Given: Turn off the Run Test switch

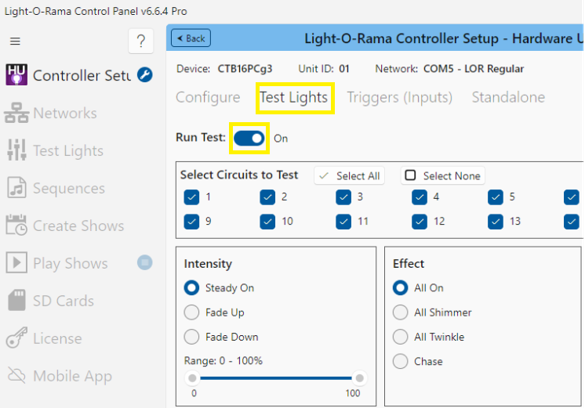Looking at the screenshot, I should (x=249, y=138).
